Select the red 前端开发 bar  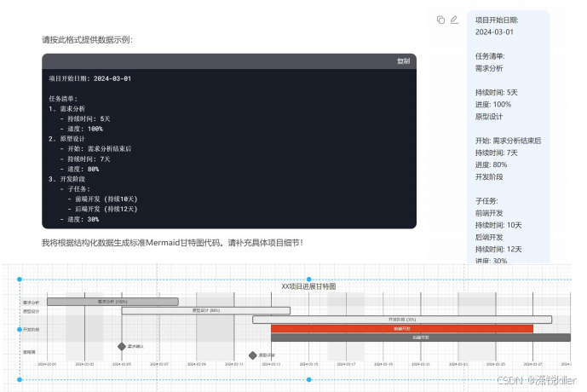pyautogui.click(x=402, y=328)
